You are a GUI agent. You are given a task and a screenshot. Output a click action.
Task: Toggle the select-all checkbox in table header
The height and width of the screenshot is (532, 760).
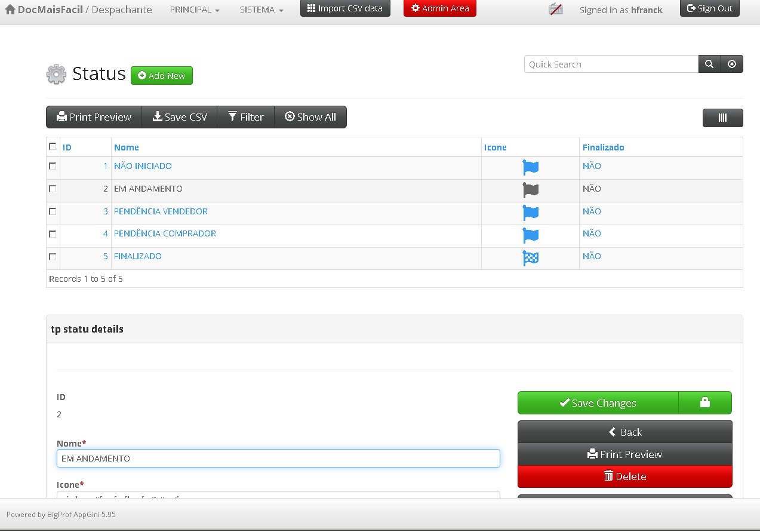pos(53,146)
